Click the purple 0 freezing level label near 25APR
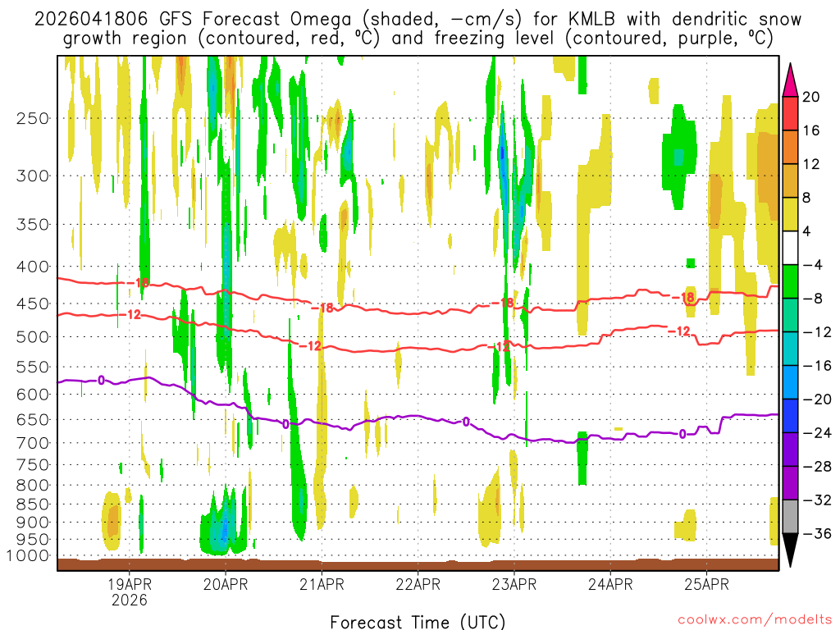Screen dimensions: 840x630 point(682,434)
